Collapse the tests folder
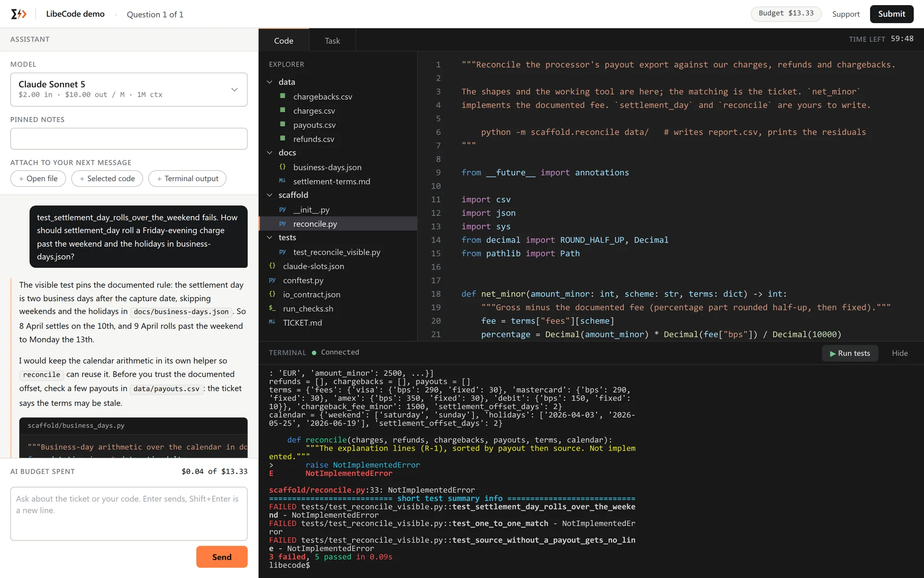This screenshot has height=578, width=924. click(x=270, y=238)
